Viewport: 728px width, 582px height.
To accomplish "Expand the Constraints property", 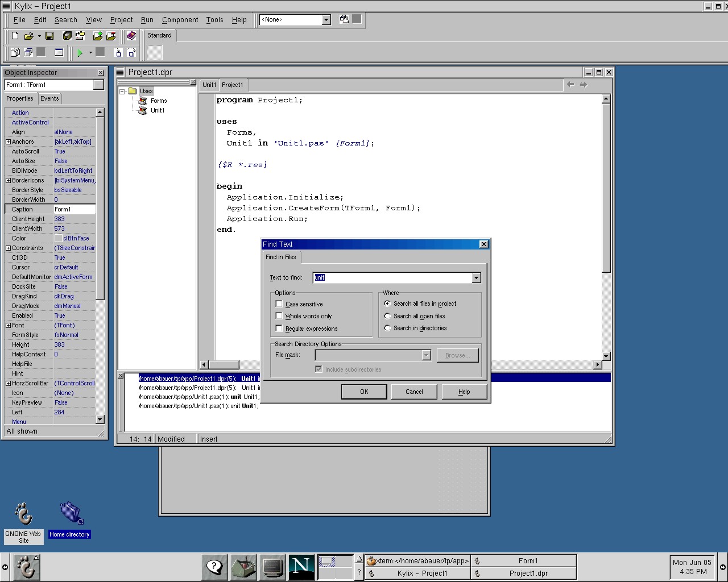I will click(8, 248).
